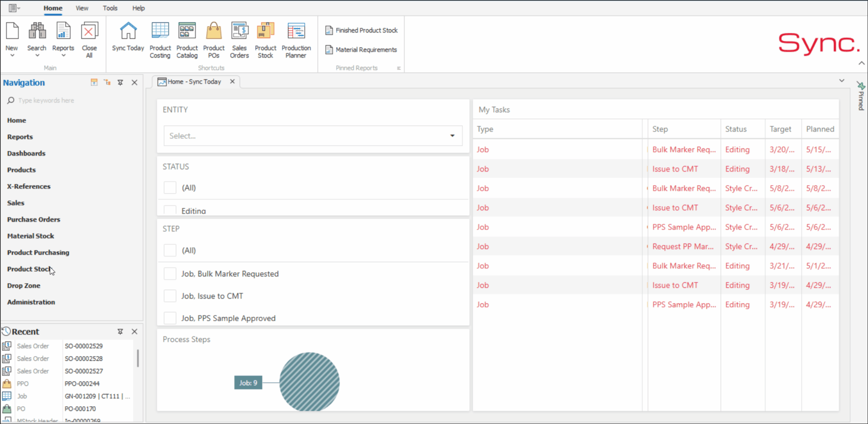
Task: Open Products in Navigation
Action: [x=21, y=170]
